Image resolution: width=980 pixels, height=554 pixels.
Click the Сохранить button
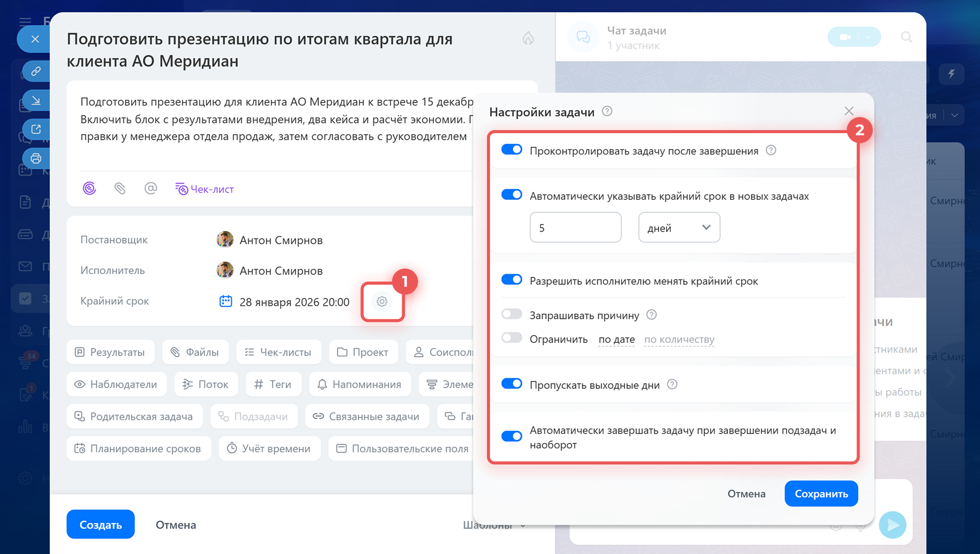821,493
